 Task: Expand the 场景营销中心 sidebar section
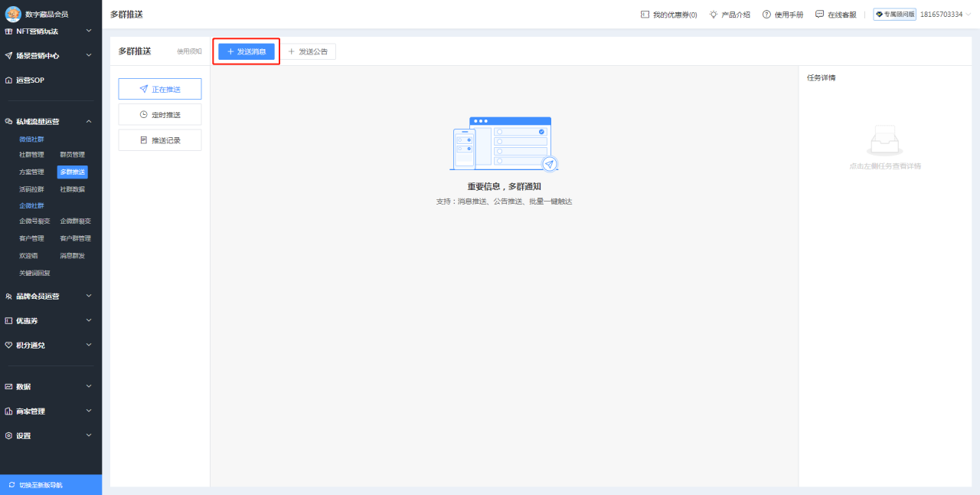(46, 55)
